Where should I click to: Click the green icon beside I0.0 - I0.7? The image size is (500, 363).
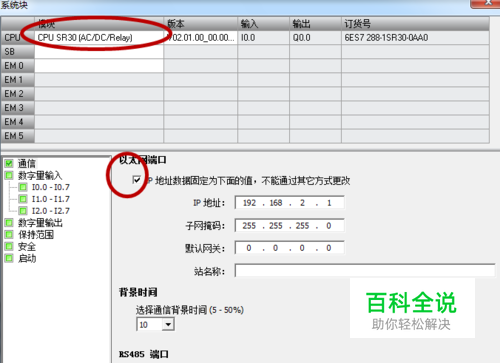(x=23, y=187)
